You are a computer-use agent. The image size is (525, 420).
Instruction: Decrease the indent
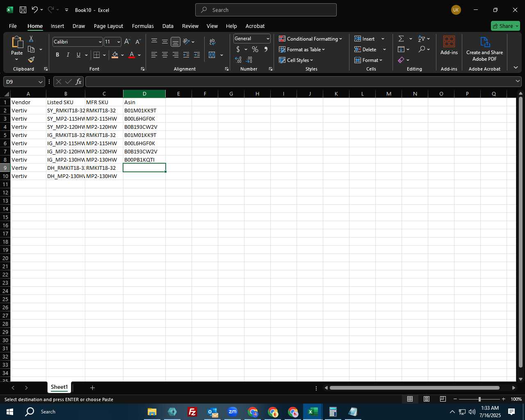(186, 55)
